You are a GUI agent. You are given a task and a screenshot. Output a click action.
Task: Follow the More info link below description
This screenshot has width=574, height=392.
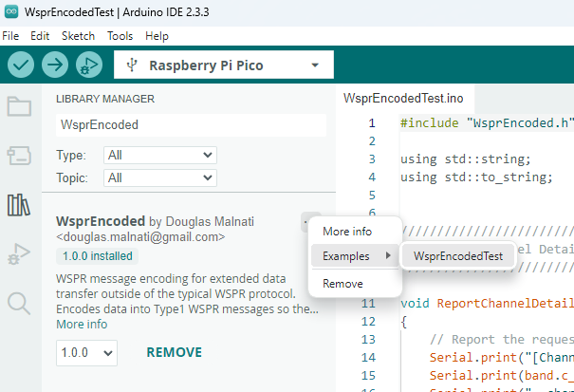(x=82, y=325)
